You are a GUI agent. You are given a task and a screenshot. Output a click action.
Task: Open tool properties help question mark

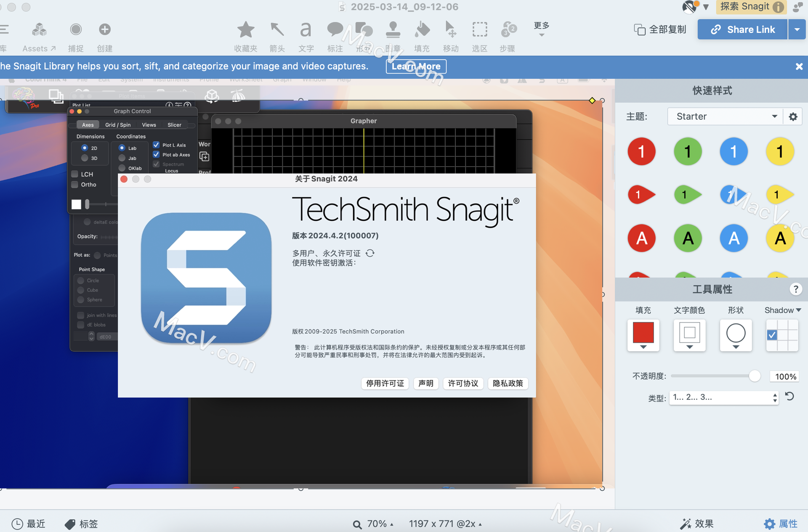click(795, 289)
